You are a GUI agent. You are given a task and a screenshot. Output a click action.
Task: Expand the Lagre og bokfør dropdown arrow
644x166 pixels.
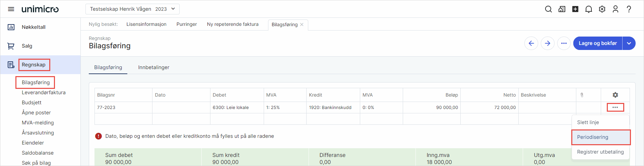point(629,43)
